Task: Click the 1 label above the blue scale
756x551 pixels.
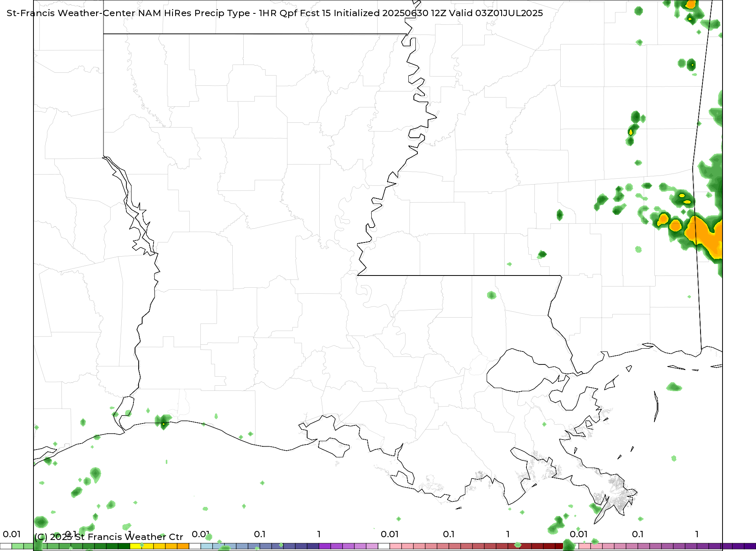Action: (x=319, y=534)
